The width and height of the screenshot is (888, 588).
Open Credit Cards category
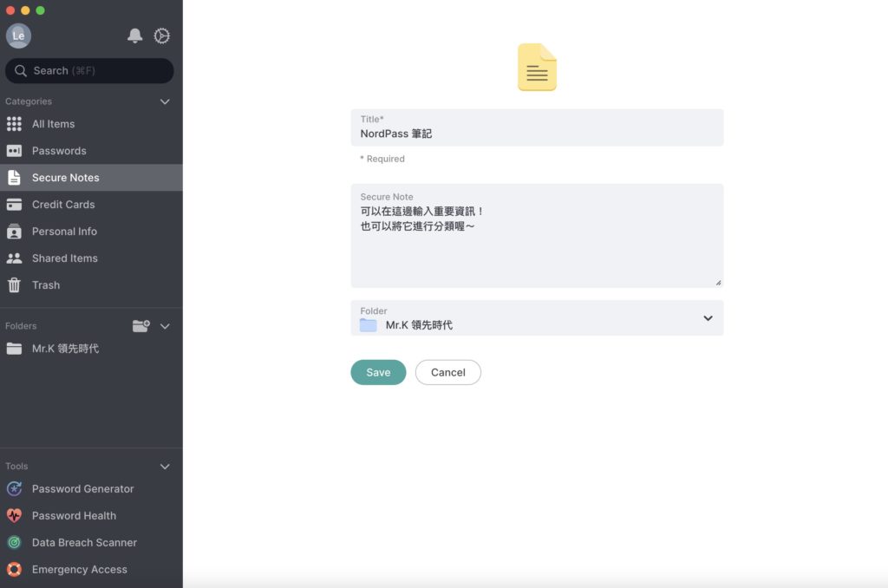pyautogui.click(x=91, y=205)
